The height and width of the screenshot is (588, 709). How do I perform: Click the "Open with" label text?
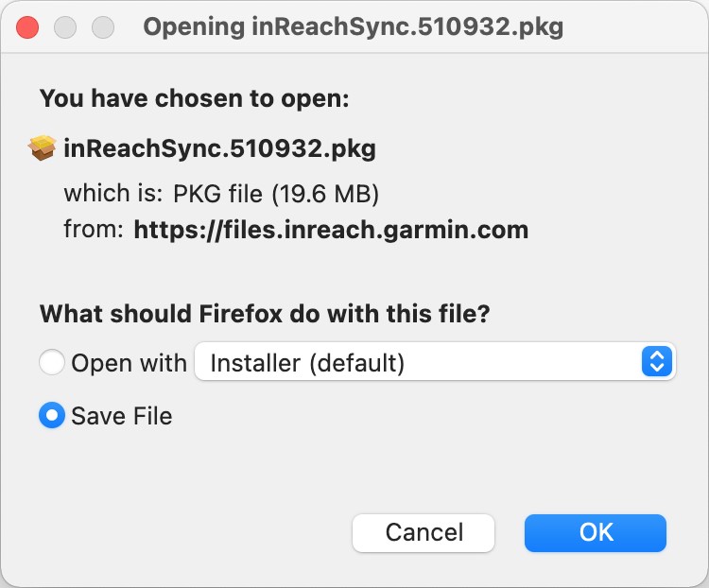pyautogui.click(x=130, y=363)
